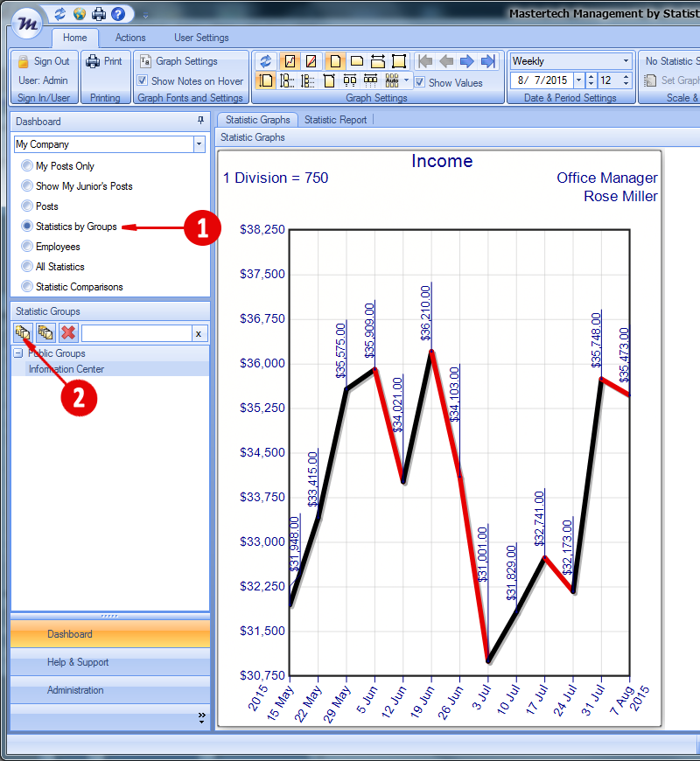Click down arrow of the 12 periods spinner

click(x=626, y=84)
